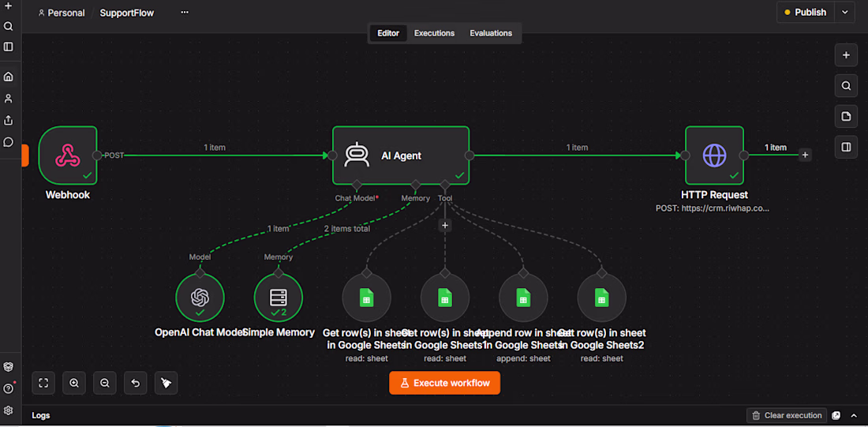
Task: Open search from the left sidebar
Action: 9,26
